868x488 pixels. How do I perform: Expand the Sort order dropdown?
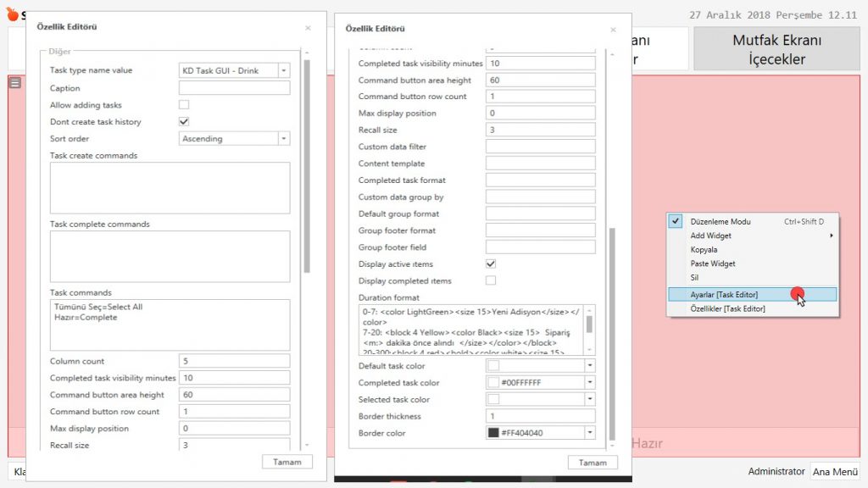284,139
